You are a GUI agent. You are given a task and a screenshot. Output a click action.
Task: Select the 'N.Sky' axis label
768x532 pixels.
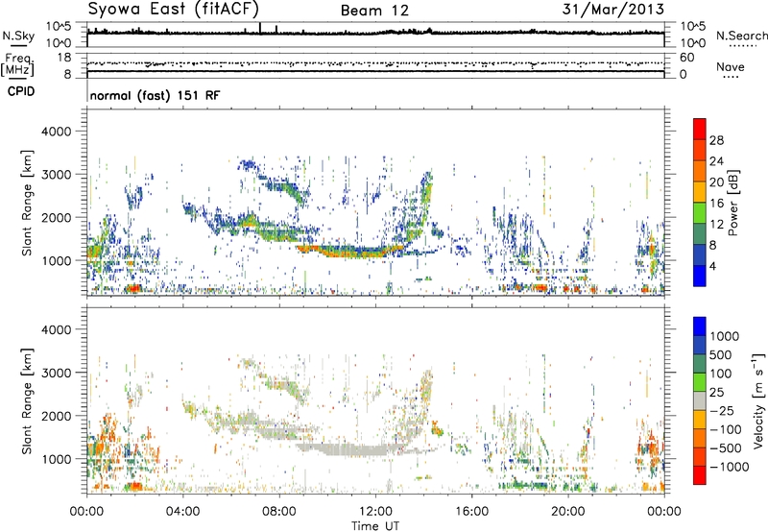click(18, 36)
